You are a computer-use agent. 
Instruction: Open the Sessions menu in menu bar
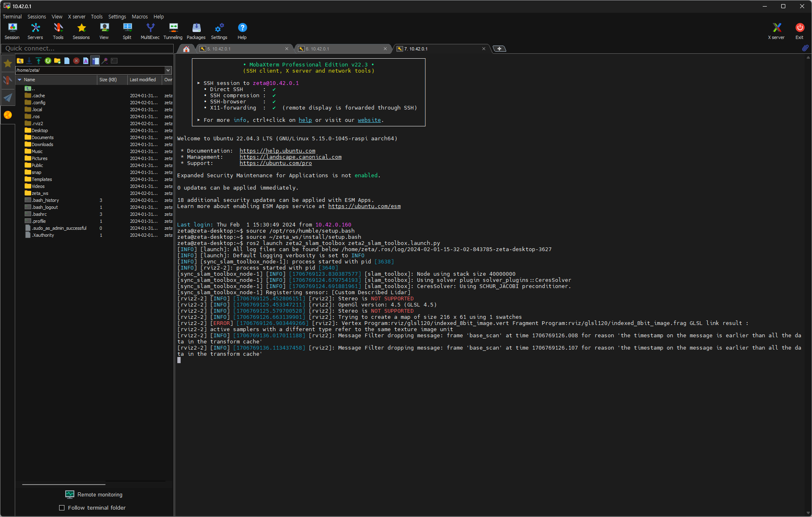37,16
